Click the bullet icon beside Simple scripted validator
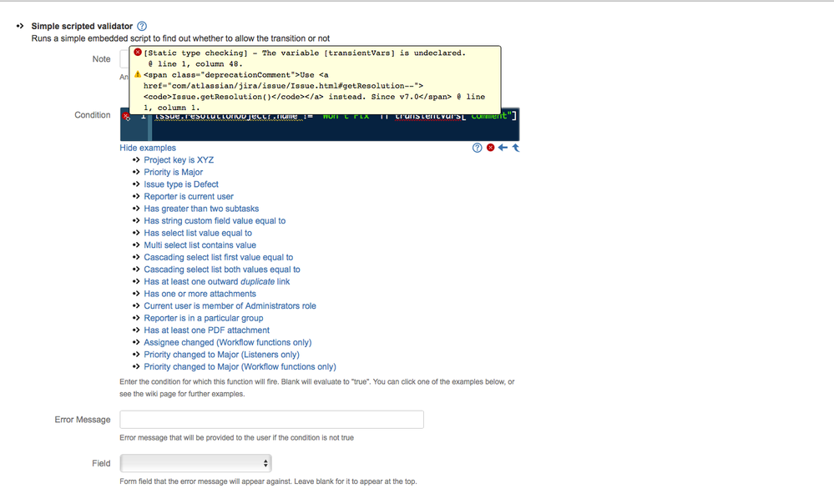834x504 pixels. (x=20, y=26)
